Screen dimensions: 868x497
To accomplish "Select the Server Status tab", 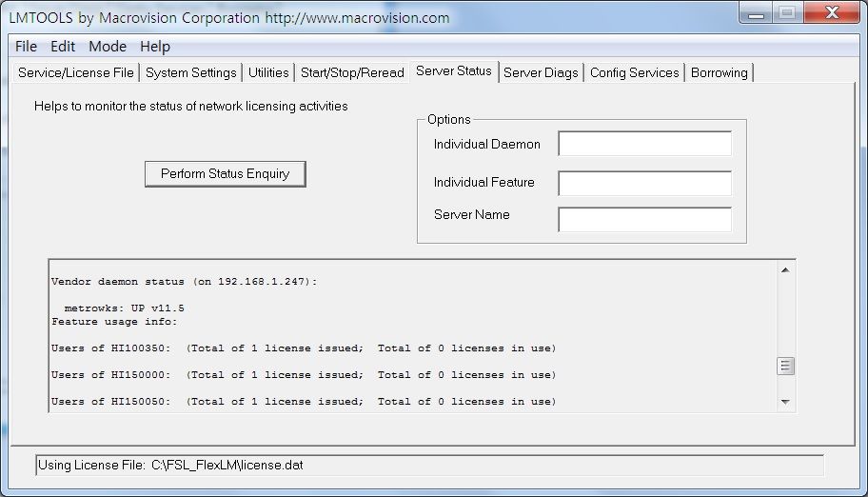I will coord(454,71).
